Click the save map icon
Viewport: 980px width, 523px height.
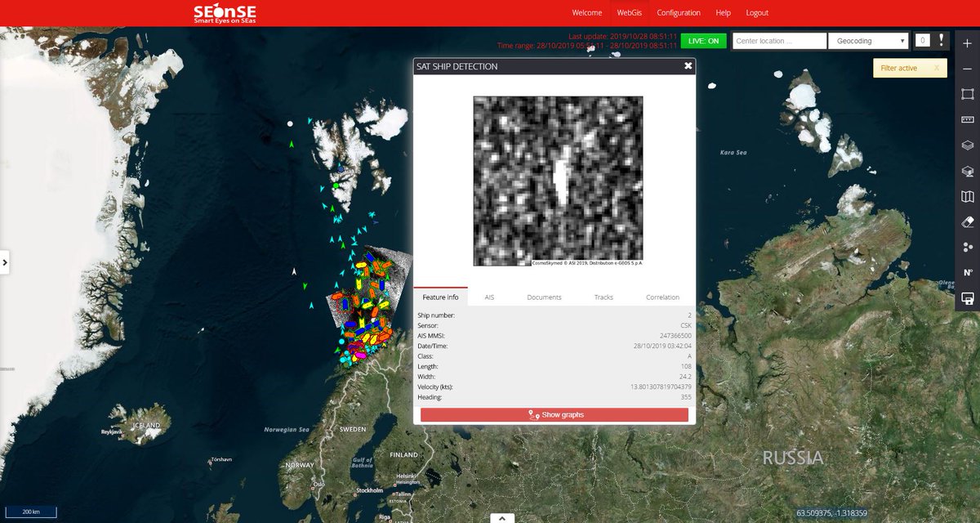(x=968, y=299)
